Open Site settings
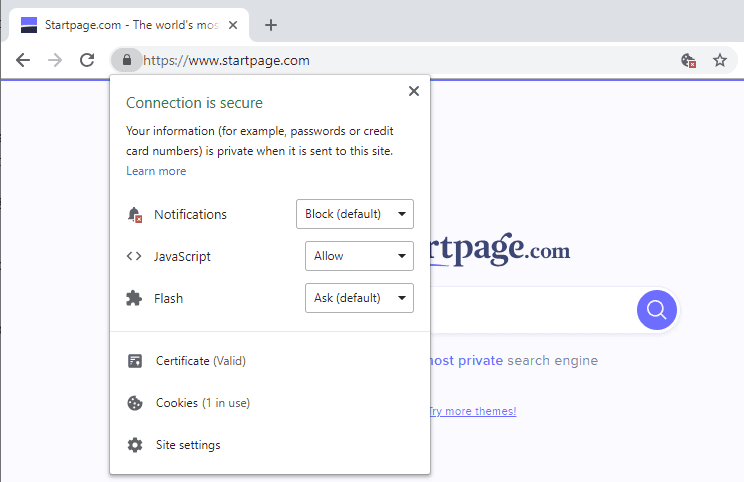The height and width of the screenshot is (482, 744). [x=188, y=445]
